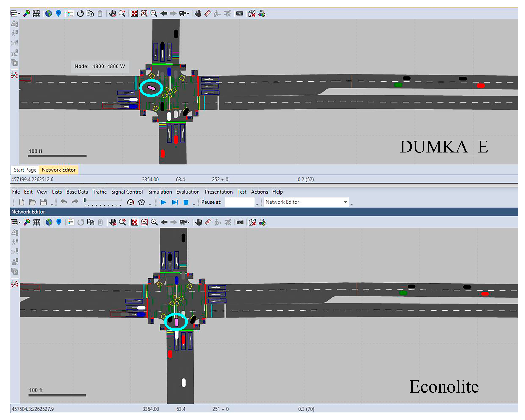Click the camera screenshot icon in lower editor toolbar
The height and width of the screenshot is (420, 525).
click(240, 222)
